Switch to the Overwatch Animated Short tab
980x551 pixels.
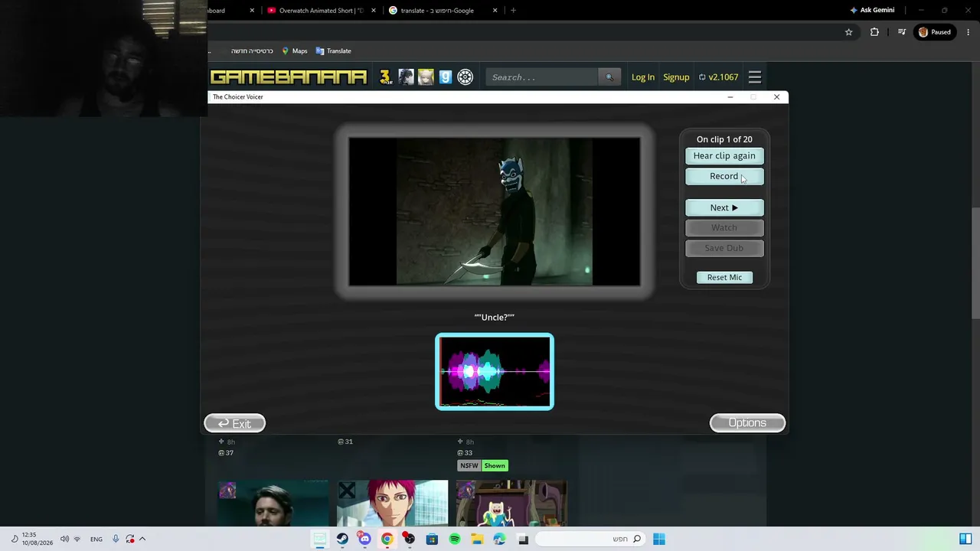(322, 11)
